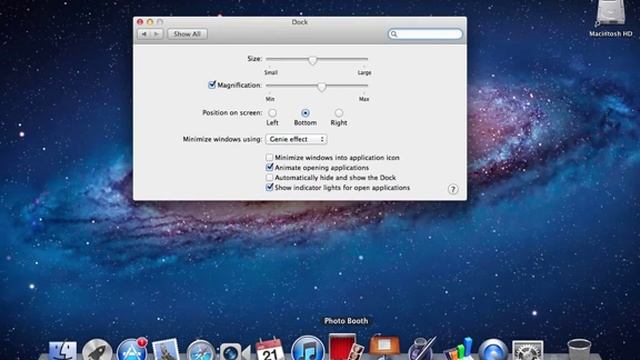The width and height of the screenshot is (640, 360).
Task: Open System Preferences gear icon in Dock
Action: point(527,351)
